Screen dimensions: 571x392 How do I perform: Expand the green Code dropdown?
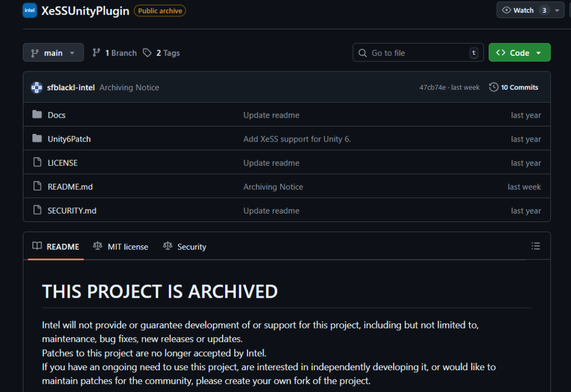pyautogui.click(x=519, y=53)
